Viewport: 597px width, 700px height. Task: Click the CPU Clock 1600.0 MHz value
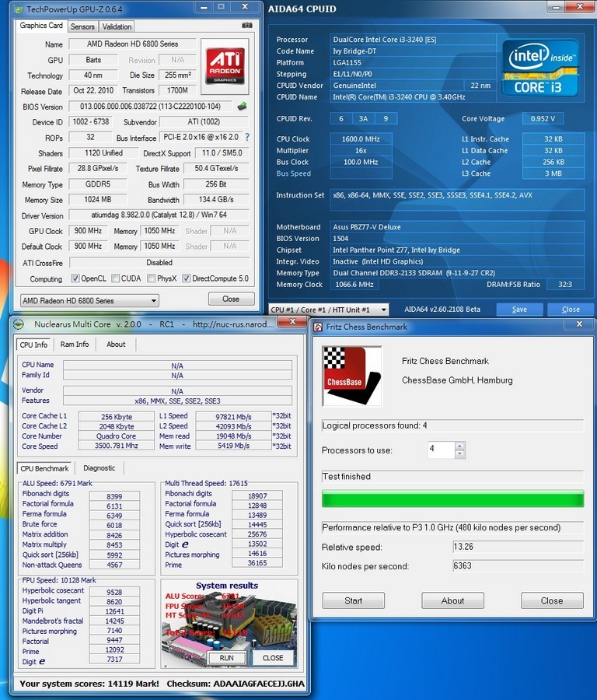click(361, 139)
